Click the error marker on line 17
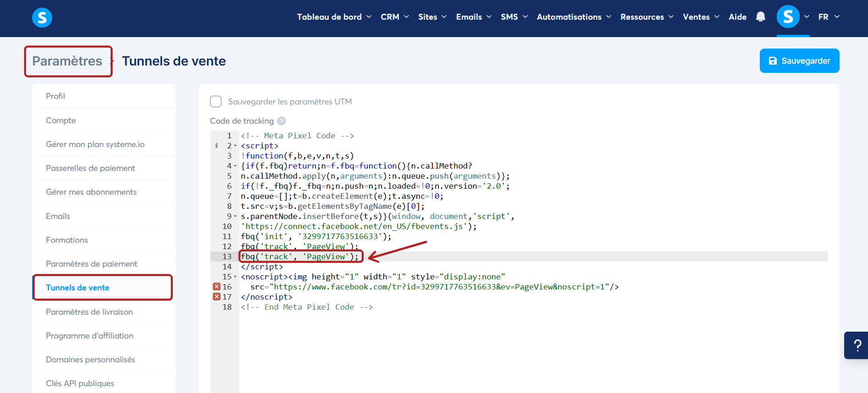This screenshot has width=868, height=393. [x=217, y=297]
